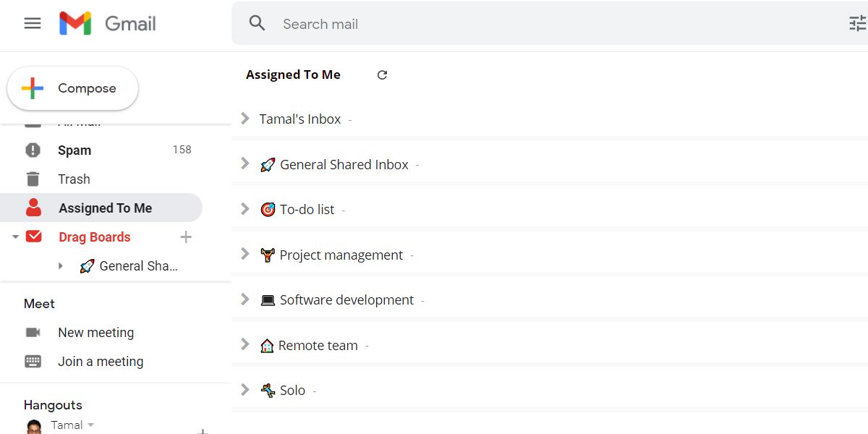Expand Tamal's Inbox section
Viewport: 868px width, 434px height.
(245, 119)
